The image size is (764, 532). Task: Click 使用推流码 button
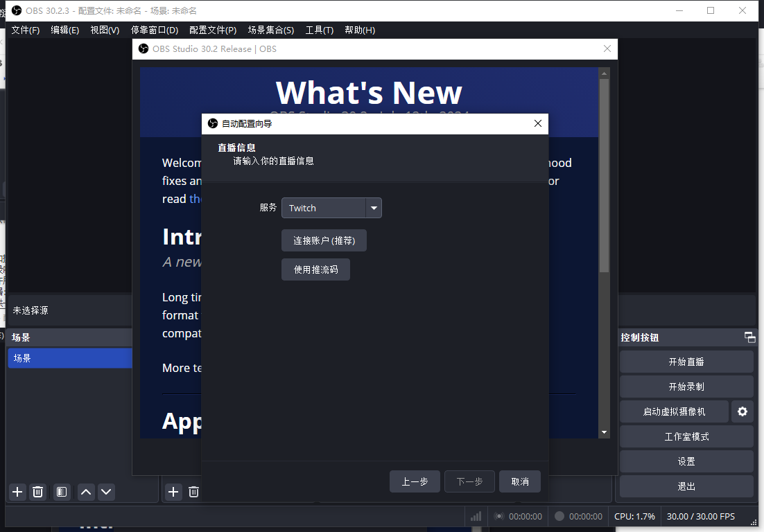click(315, 269)
